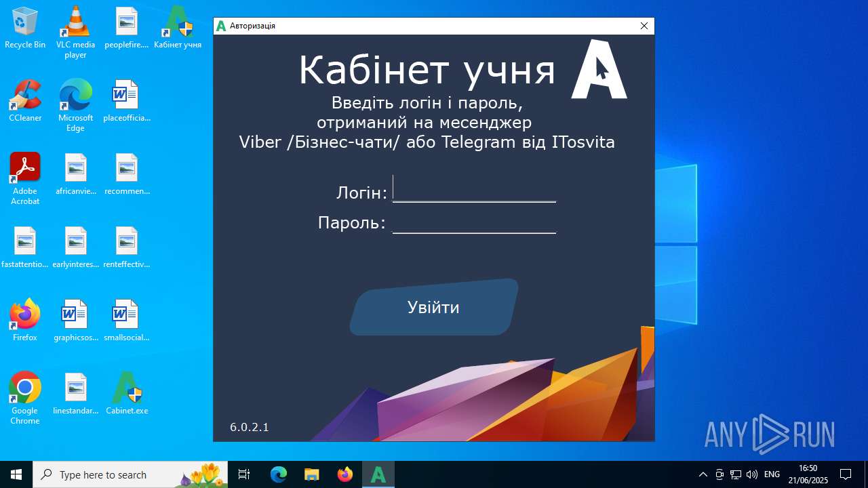This screenshot has height=488, width=868.
Task: Click the Увійти login button
Action: 434,307
